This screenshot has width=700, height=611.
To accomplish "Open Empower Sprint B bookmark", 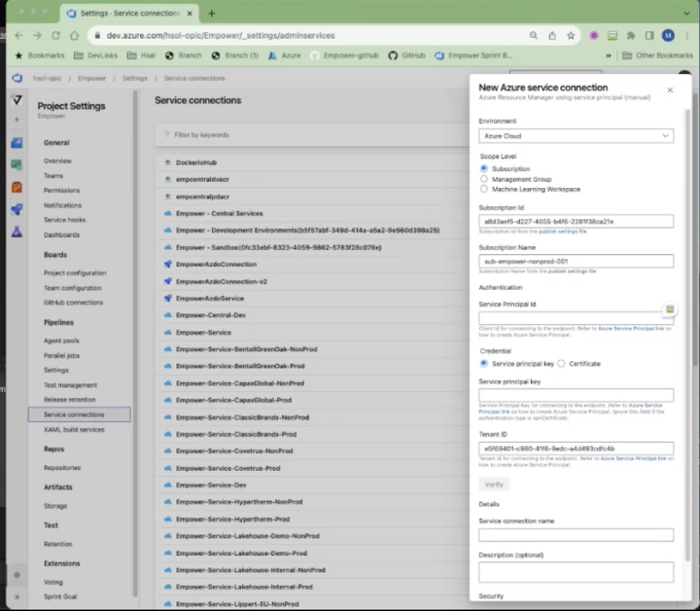I will click(473, 55).
